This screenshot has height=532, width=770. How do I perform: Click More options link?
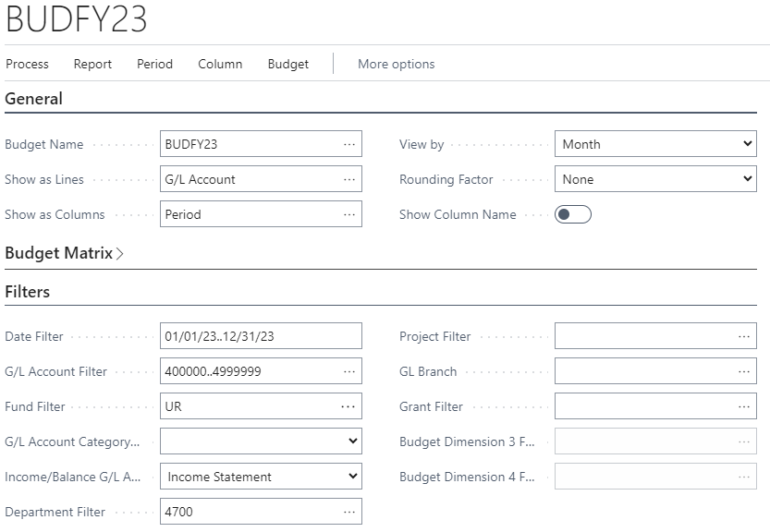coord(396,64)
